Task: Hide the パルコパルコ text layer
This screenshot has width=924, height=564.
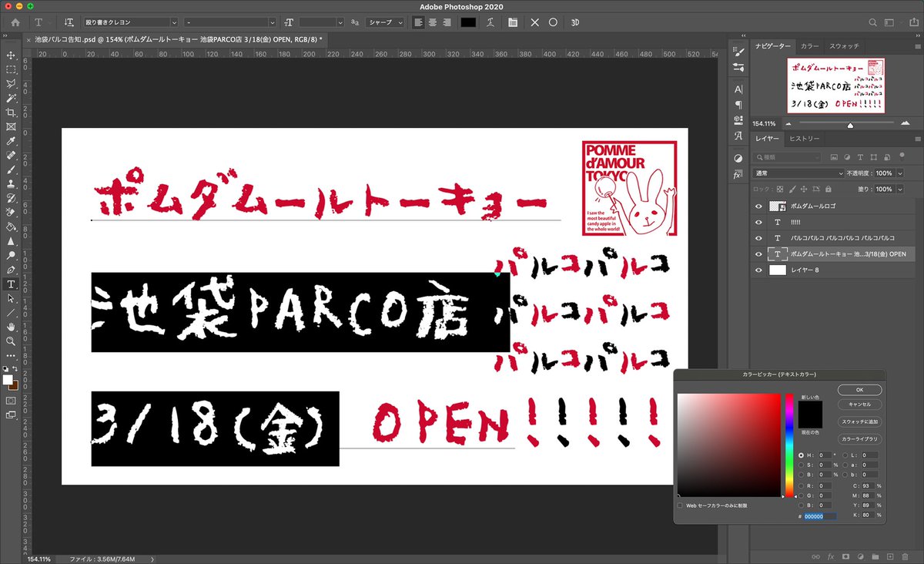Action: click(x=759, y=238)
